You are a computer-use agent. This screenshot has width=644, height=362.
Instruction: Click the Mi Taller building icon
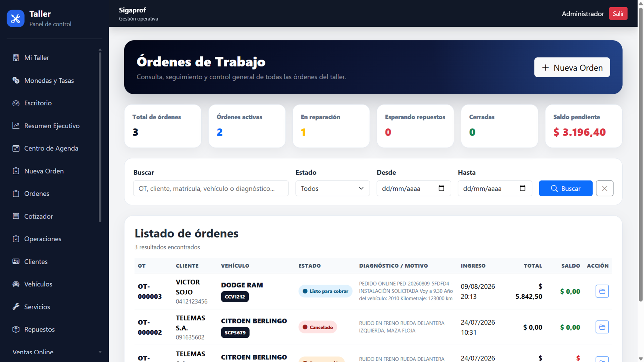16,58
